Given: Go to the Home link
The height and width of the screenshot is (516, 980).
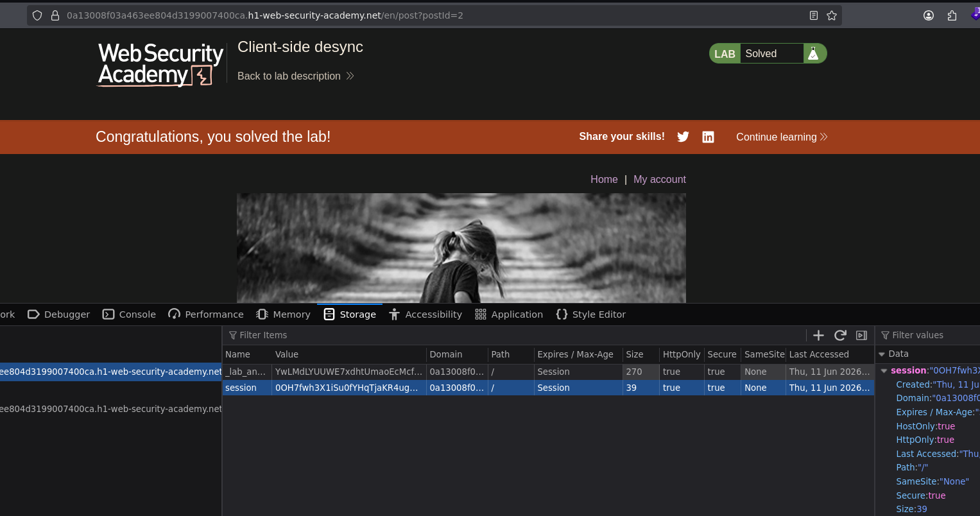Looking at the screenshot, I should [604, 180].
